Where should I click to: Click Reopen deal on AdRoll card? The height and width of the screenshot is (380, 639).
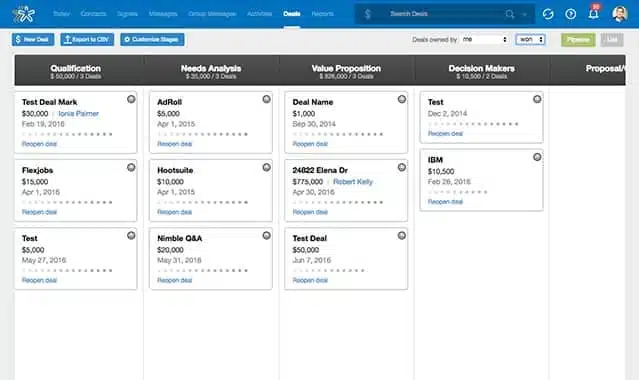(174, 144)
